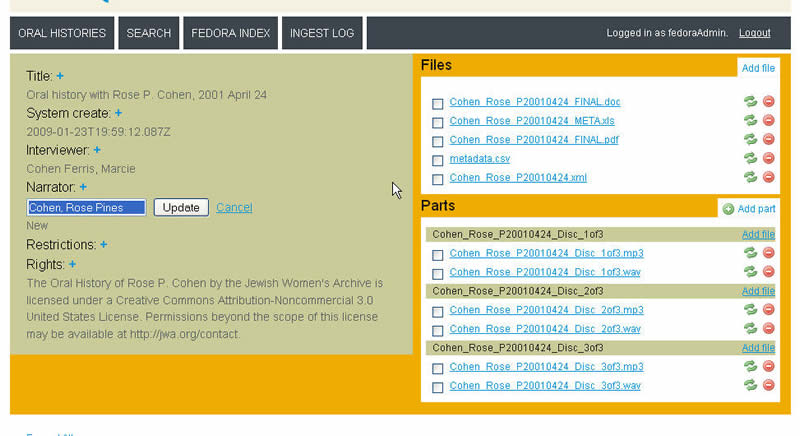
Task: Click replace icon for Cohen_Rose_P20010424_META.xls
Action: coord(750,120)
